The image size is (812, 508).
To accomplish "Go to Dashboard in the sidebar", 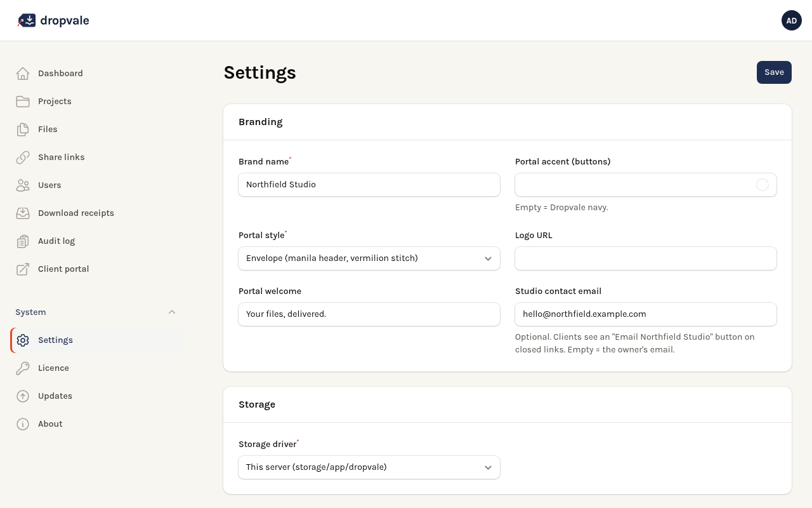I will [x=96, y=74].
